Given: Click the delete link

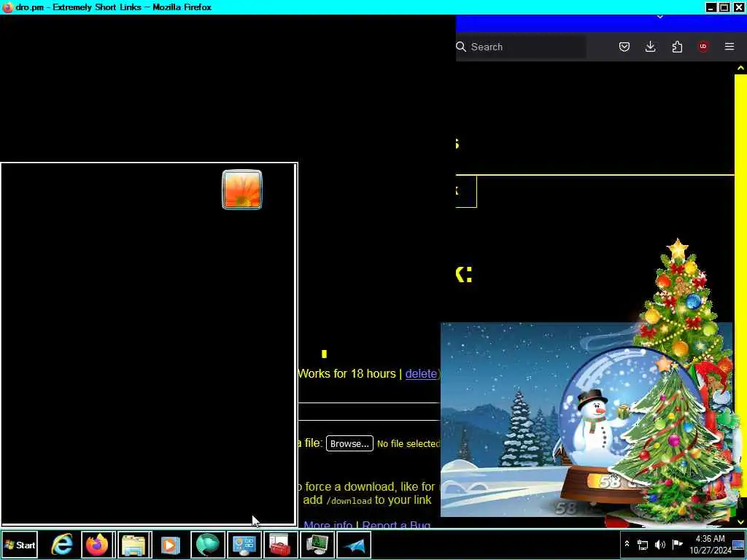Looking at the screenshot, I should click(x=421, y=374).
